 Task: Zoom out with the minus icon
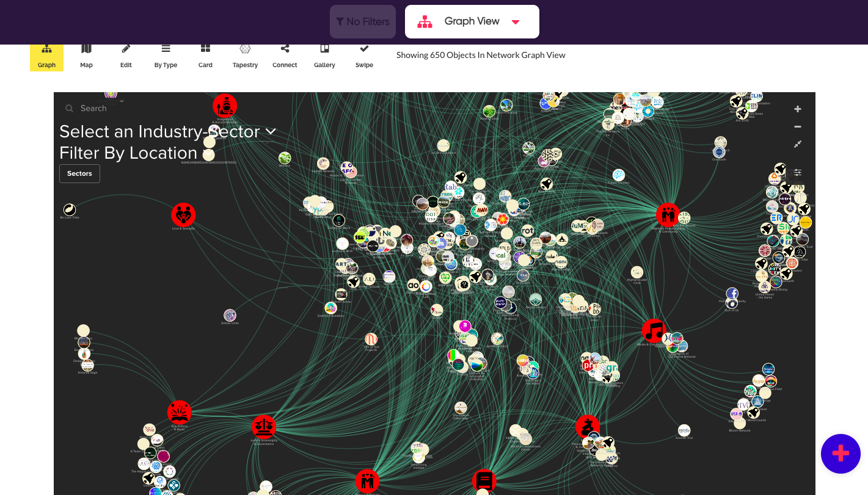(x=798, y=127)
